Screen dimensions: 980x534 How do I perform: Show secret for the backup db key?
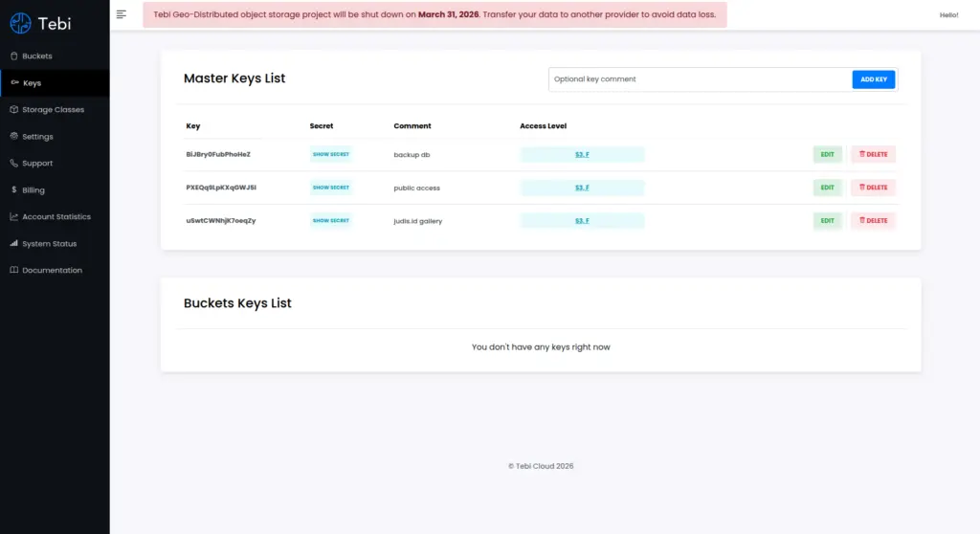(x=330, y=154)
